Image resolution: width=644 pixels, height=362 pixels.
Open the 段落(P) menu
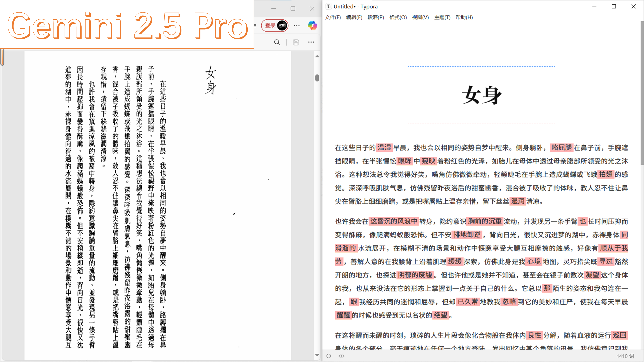point(376,18)
